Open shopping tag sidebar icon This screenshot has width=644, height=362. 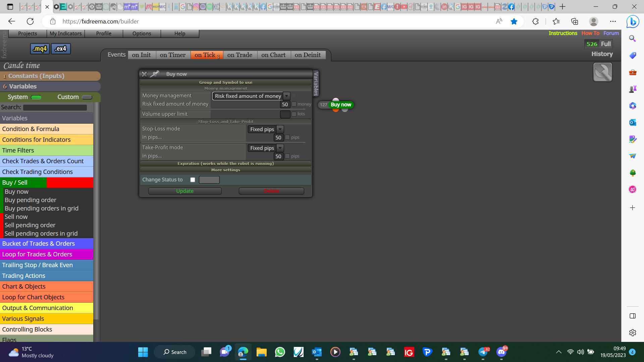pyautogui.click(x=633, y=55)
